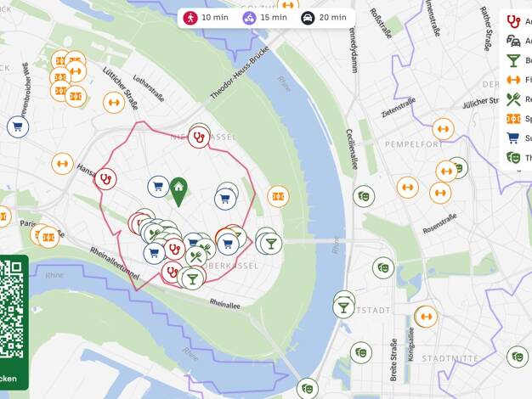Click the QR code panel
This screenshot has height=399, width=532.
[x=14, y=323]
